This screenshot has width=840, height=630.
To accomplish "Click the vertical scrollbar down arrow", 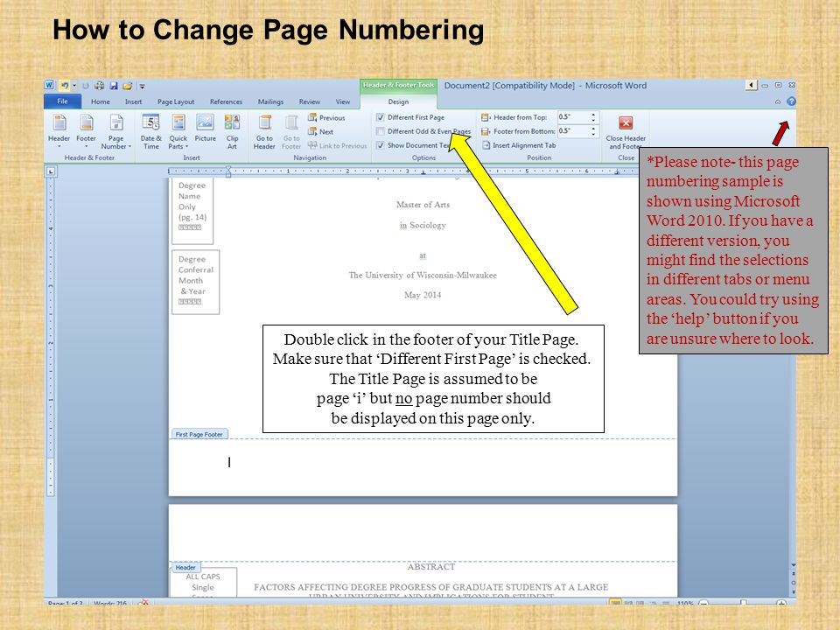I will point(793,565).
